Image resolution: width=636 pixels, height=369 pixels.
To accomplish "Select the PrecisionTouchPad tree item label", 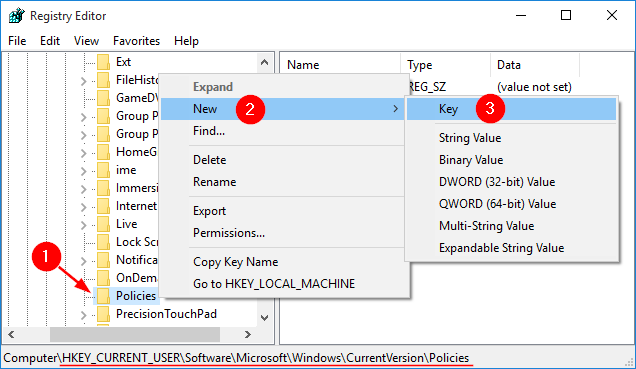I will (166, 314).
